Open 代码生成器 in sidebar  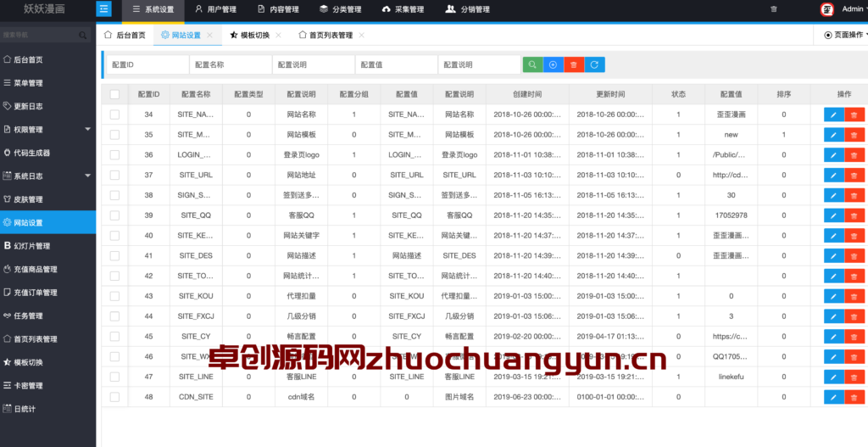point(47,153)
